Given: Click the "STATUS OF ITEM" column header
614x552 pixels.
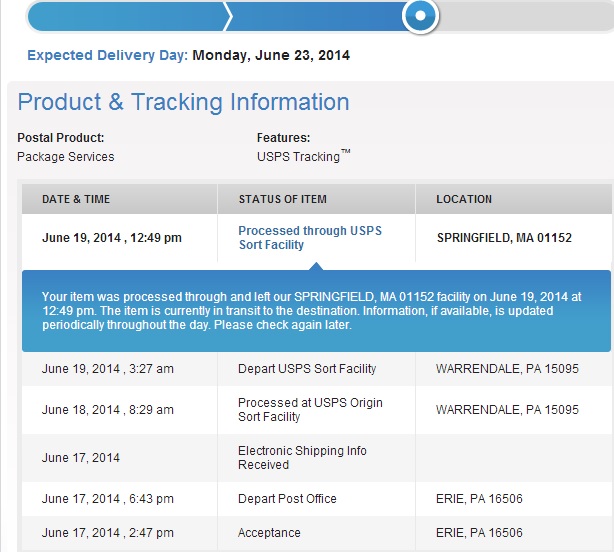Looking at the screenshot, I should (x=282, y=199).
